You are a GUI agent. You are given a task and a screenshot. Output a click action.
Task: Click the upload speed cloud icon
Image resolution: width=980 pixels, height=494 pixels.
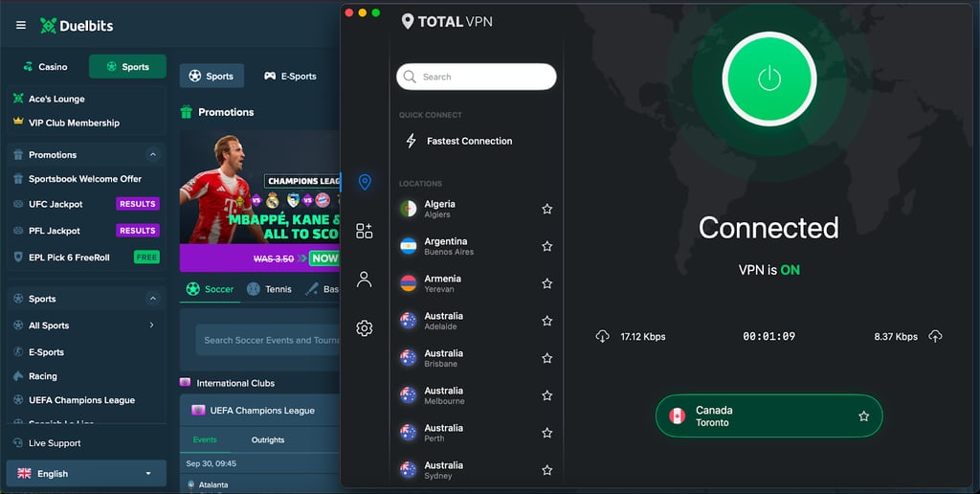[935, 336]
